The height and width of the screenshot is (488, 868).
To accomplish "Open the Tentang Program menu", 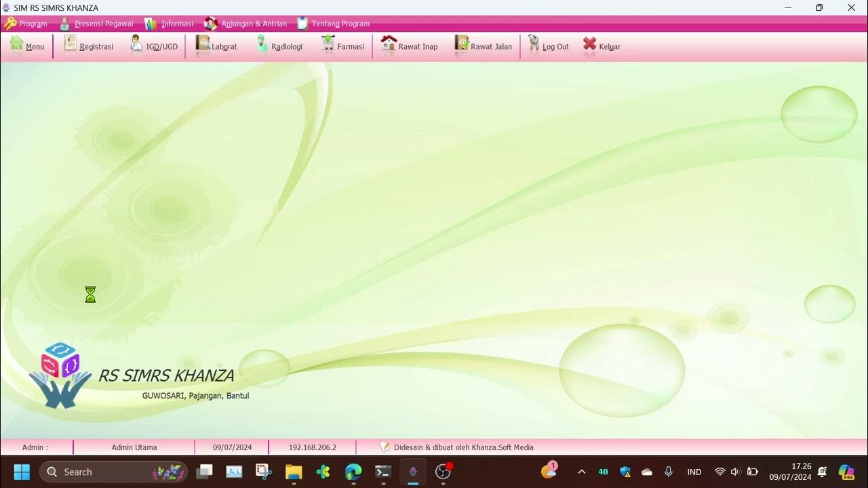I will click(334, 24).
